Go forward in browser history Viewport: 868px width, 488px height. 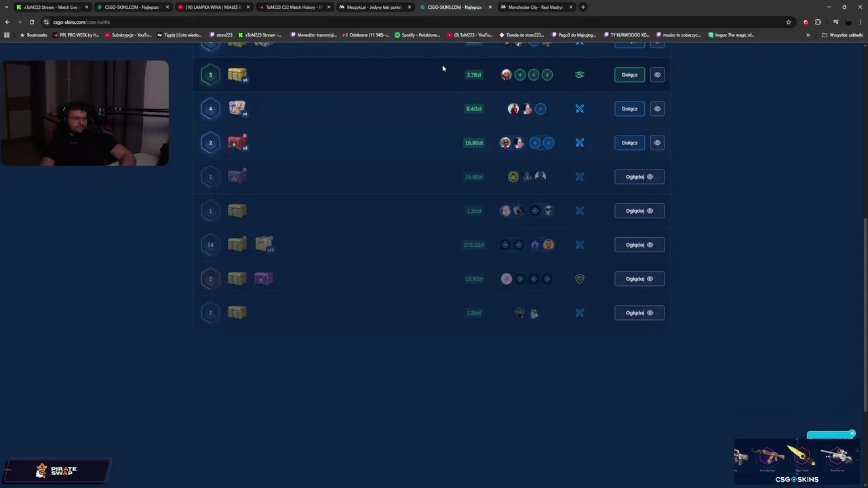pos(19,22)
